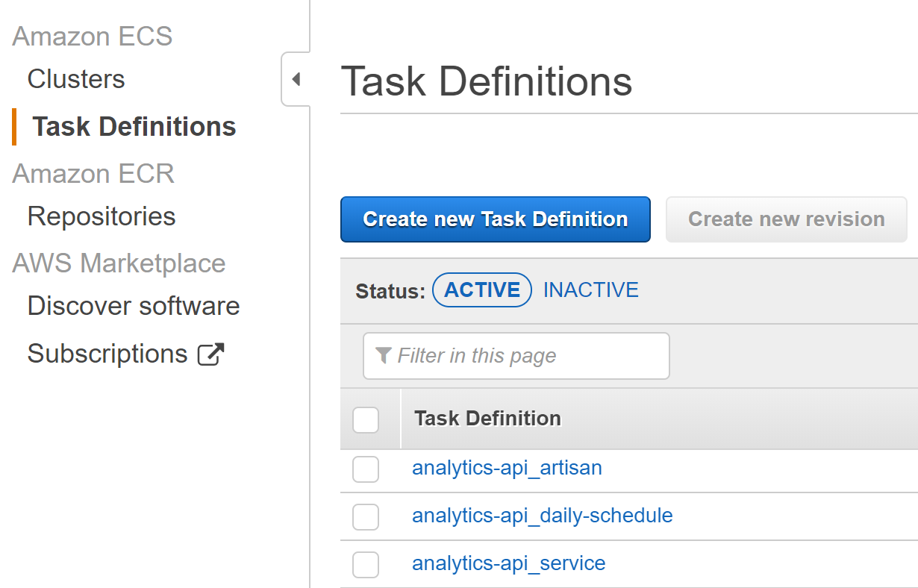Open the ECR Repositories page

[x=102, y=216]
